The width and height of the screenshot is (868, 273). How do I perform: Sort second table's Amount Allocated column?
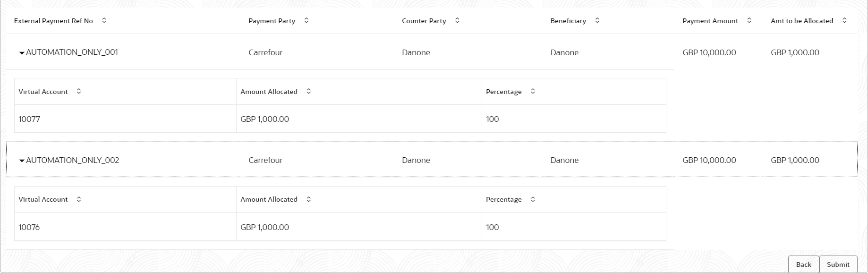click(x=309, y=199)
